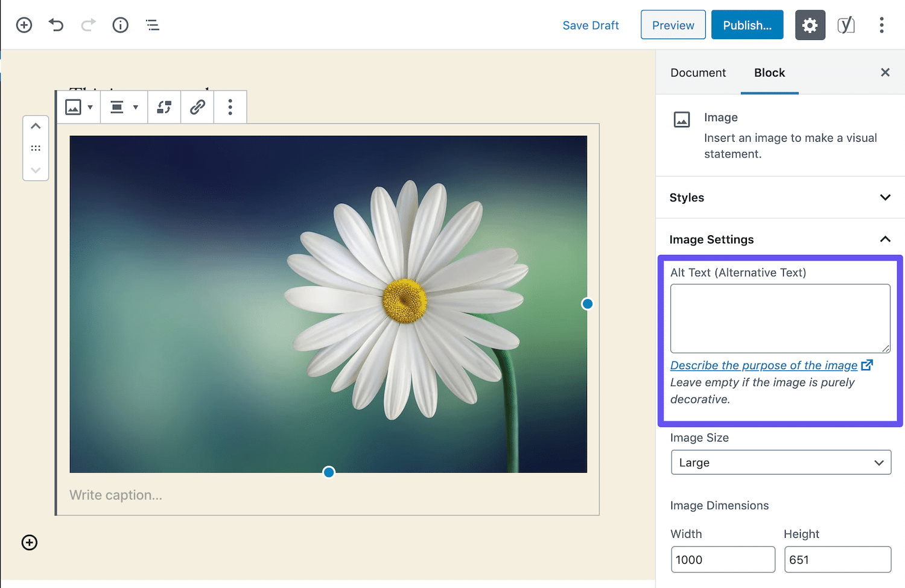Click the right-side image resize handle
Screen dimensions: 905x588
point(587,304)
